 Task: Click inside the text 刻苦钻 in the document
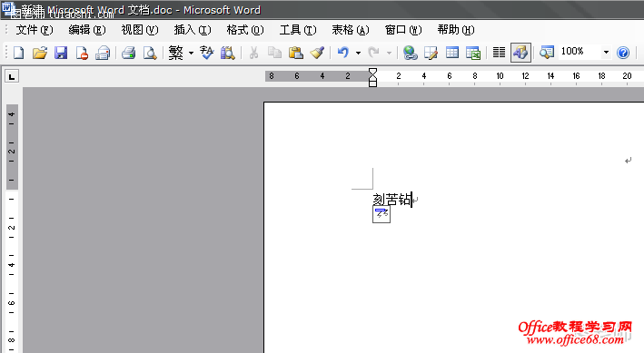coord(391,200)
